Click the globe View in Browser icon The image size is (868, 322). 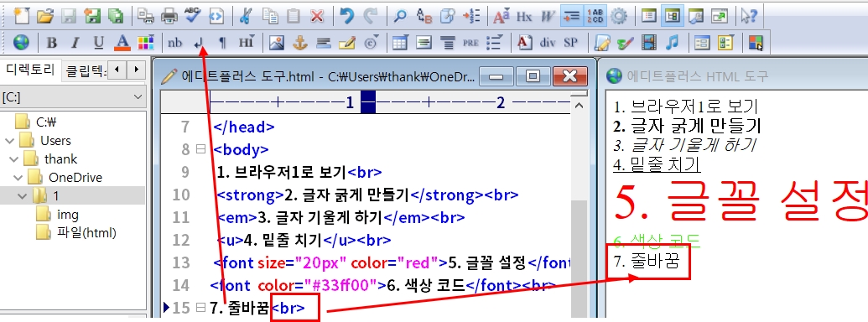tap(21, 43)
